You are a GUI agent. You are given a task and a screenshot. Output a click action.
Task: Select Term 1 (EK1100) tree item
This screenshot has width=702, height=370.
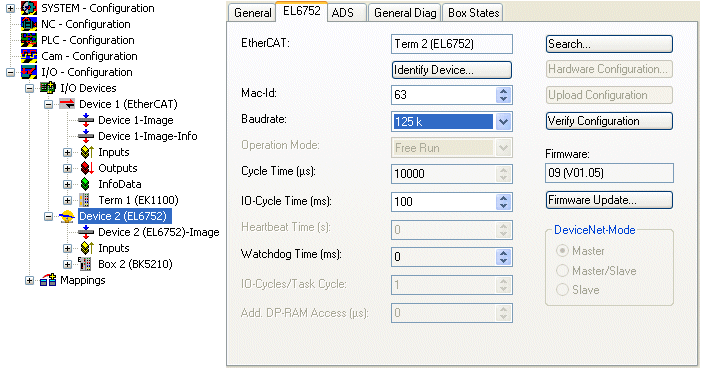(138, 200)
